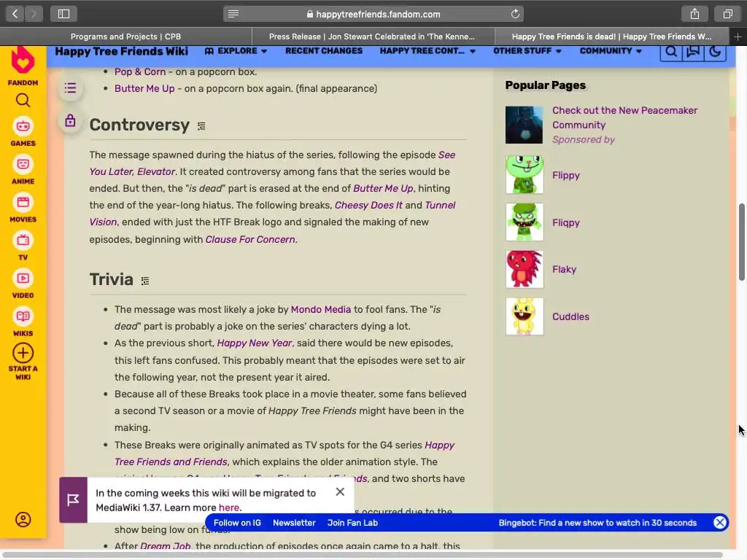Open the Butter Me Up list link

pos(144,88)
